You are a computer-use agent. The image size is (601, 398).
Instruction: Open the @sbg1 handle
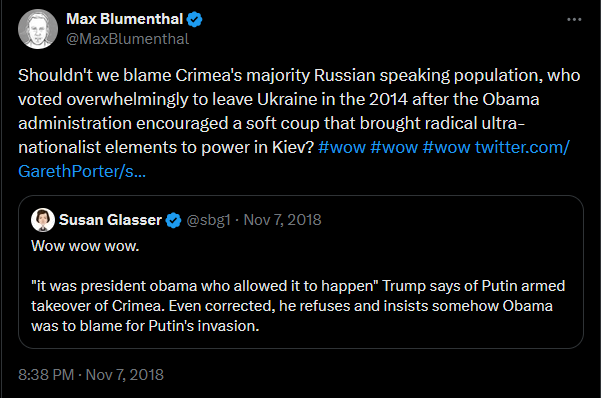click(209, 220)
